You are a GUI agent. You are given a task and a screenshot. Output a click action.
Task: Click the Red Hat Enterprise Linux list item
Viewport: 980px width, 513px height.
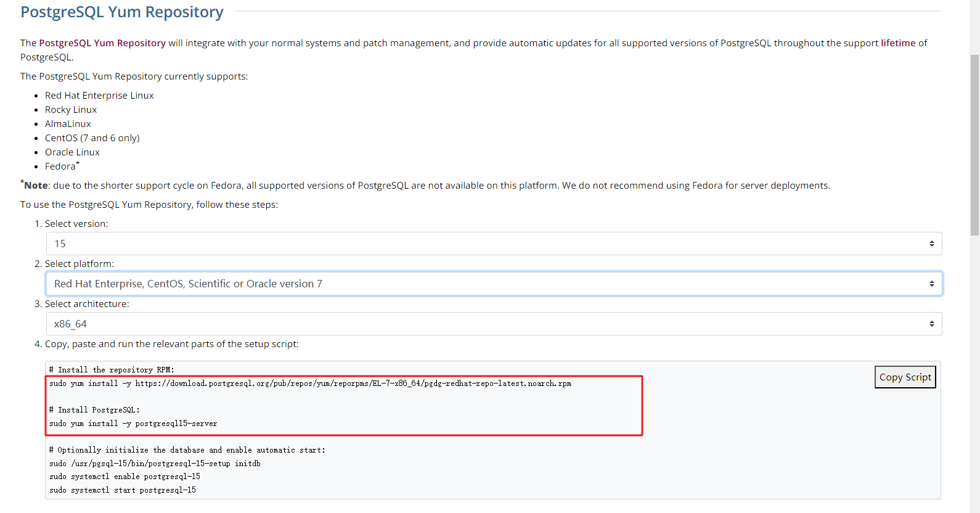click(x=99, y=96)
